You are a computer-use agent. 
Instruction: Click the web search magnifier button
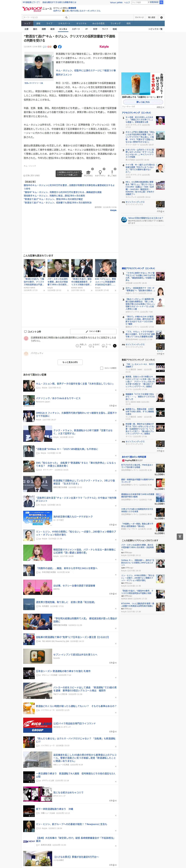pyautogui.click(x=161, y=2)
